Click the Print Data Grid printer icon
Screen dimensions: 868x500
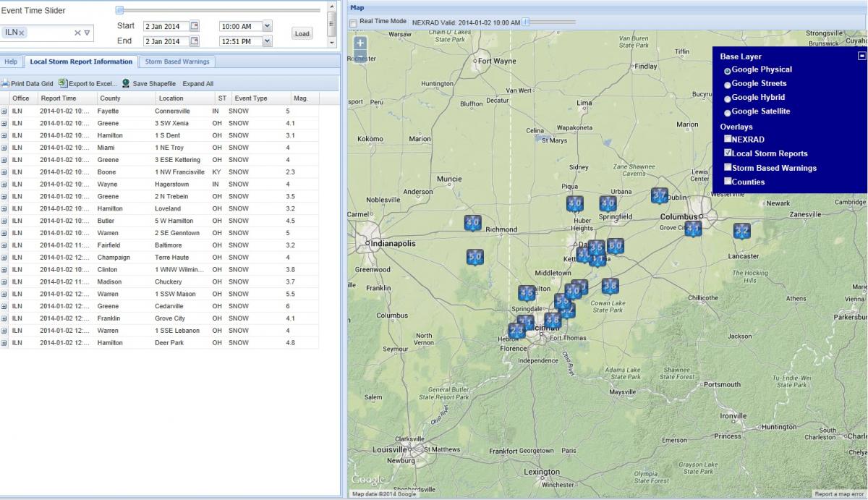(5, 84)
